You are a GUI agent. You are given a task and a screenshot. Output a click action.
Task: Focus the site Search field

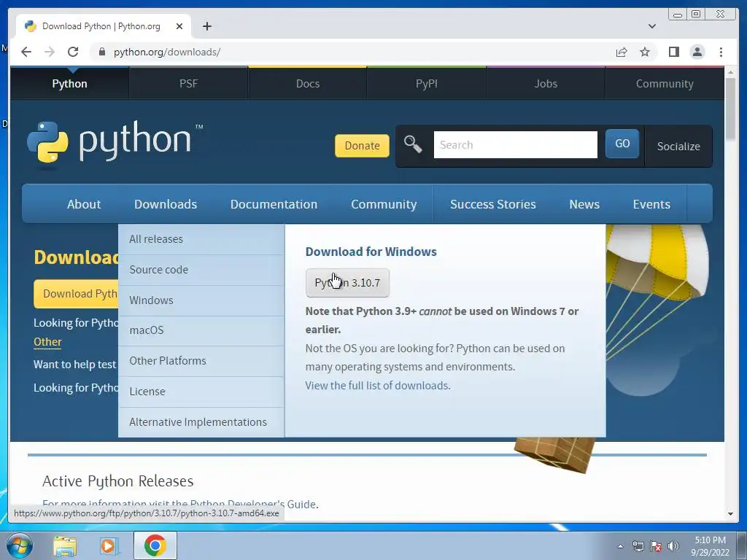(x=516, y=145)
